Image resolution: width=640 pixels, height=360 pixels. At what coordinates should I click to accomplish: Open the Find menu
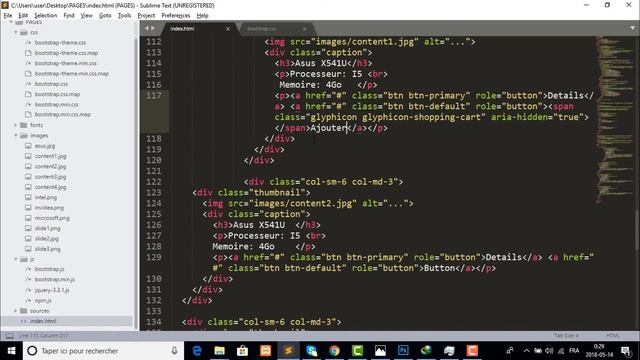click(x=69, y=16)
